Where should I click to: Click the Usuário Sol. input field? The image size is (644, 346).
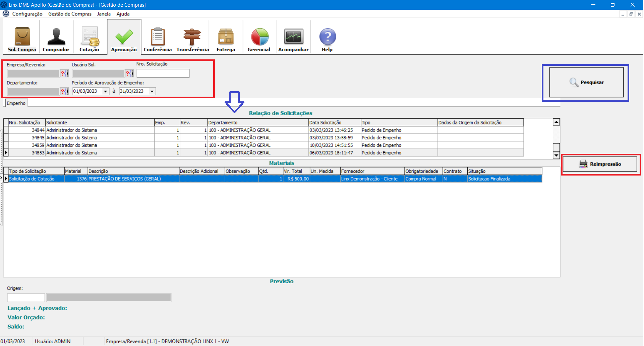(x=99, y=73)
